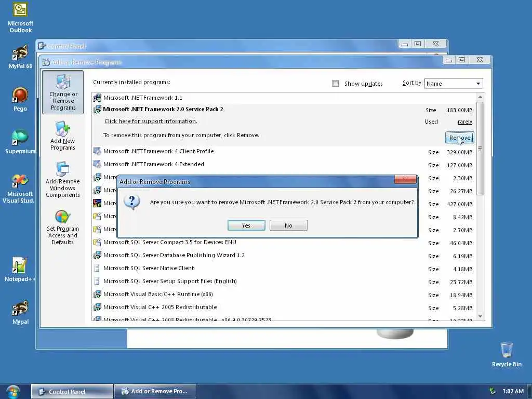
Task: Click the 427.00MB size value
Action: pos(459,204)
